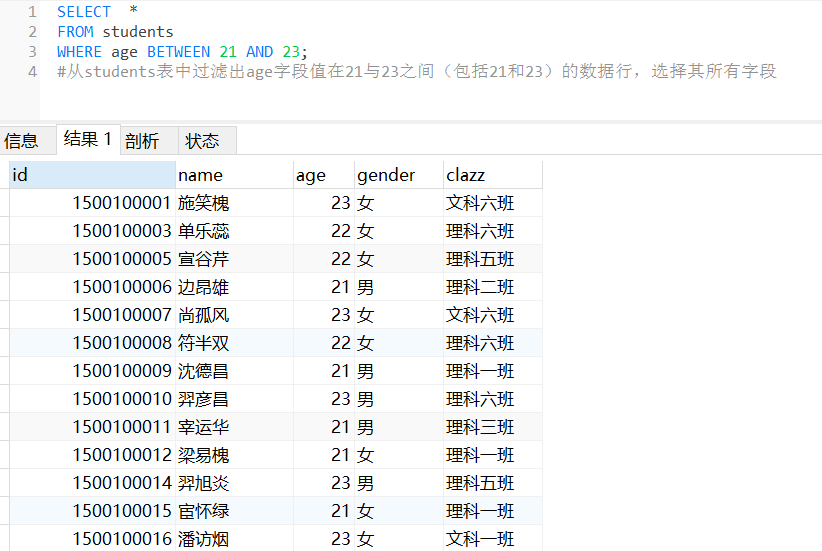Click the id column header
This screenshot has height=551, width=822.
92,175
